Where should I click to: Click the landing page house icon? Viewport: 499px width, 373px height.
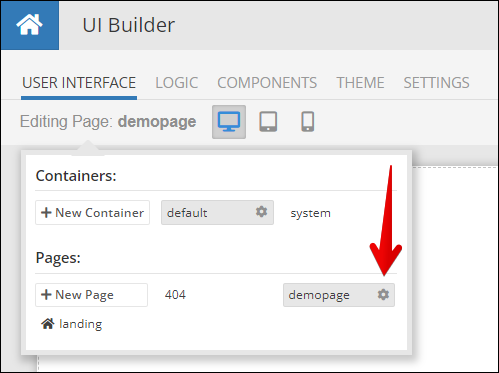tap(48, 323)
